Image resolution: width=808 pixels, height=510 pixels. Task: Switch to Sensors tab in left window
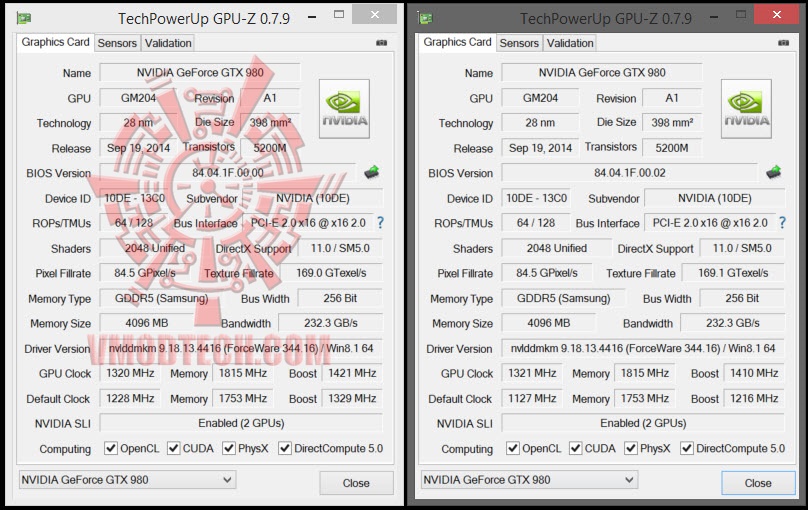117,43
